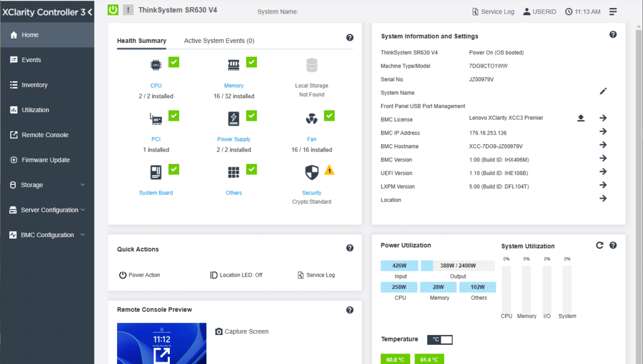643x364 pixels.
Task: Click the PCI adapter icon
Action: coord(156,119)
